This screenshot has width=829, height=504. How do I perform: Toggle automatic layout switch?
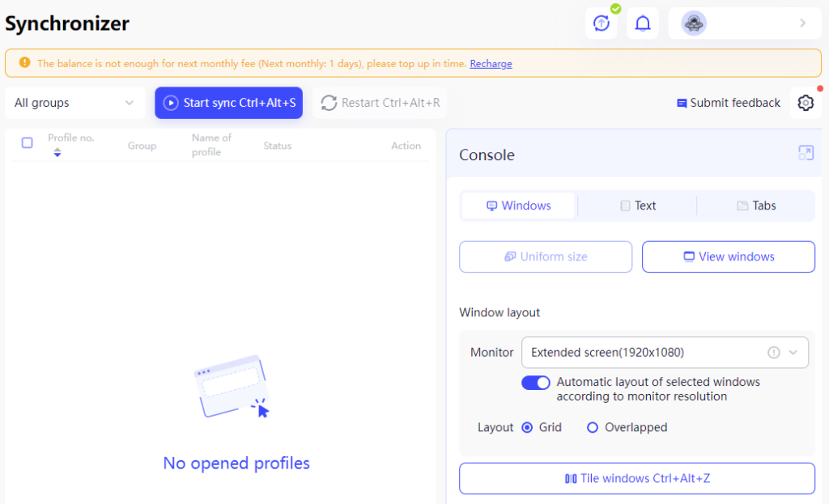(x=536, y=383)
